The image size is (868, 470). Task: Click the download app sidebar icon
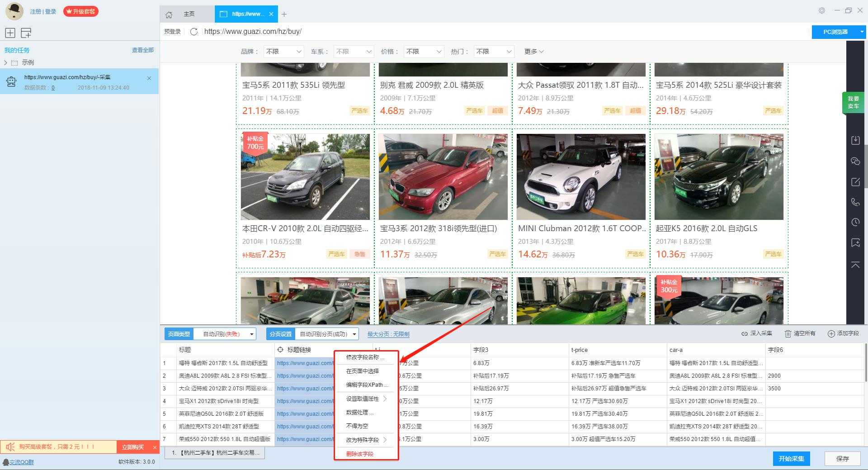(855, 140)
